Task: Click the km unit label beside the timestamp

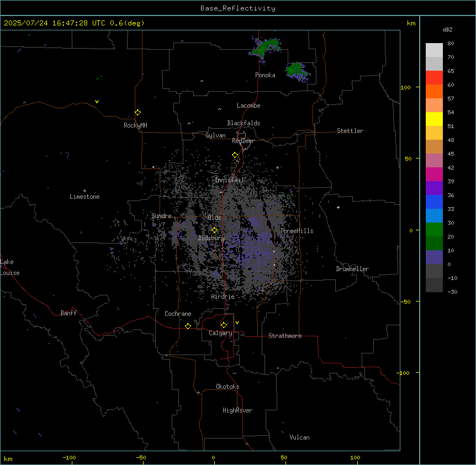Action: click(x=411, y=23)
